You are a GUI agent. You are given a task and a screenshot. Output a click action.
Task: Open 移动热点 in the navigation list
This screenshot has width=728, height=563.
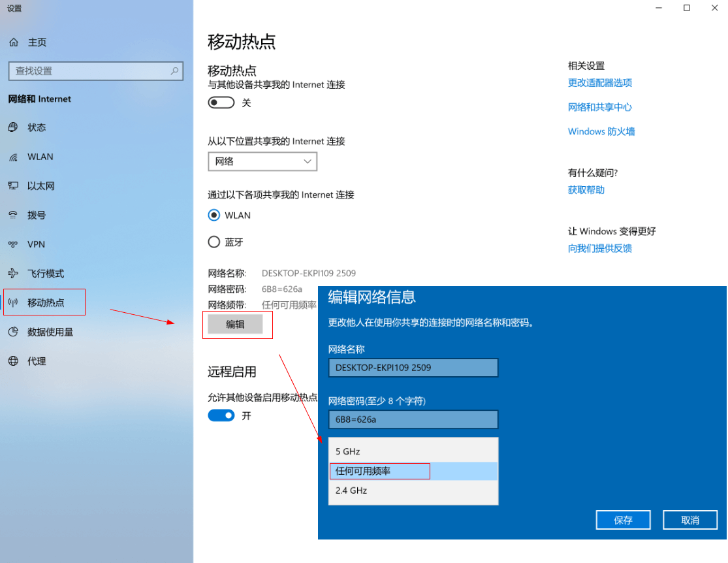coord(44,302)
